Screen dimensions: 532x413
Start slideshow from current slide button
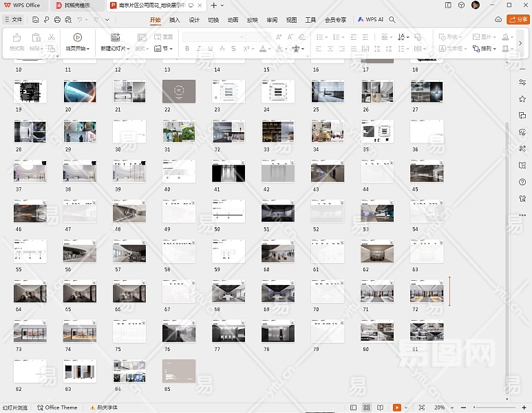tap(77, 38)
